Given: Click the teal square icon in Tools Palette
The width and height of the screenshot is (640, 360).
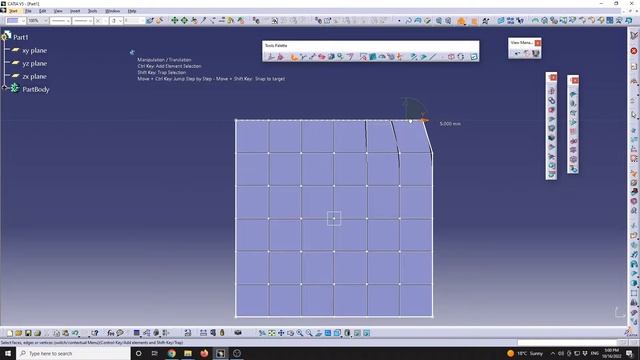Looking at the screenshot, I should point(372,57).
